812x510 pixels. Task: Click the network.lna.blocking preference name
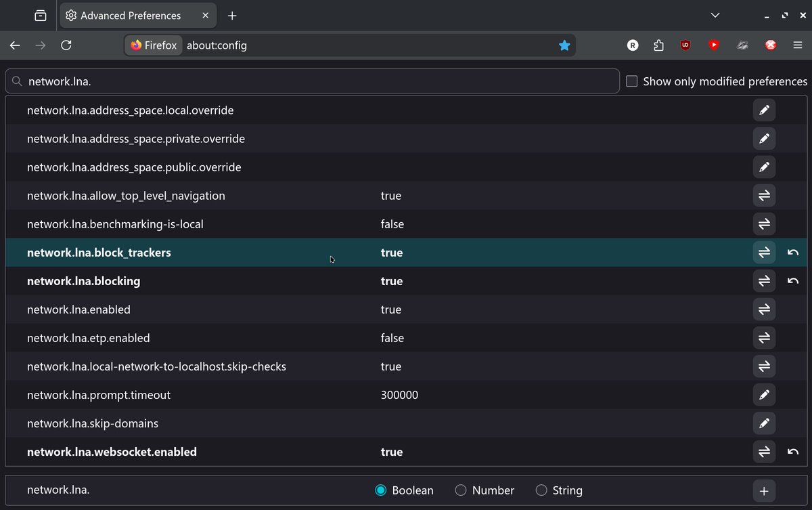[x=84, y=281]
